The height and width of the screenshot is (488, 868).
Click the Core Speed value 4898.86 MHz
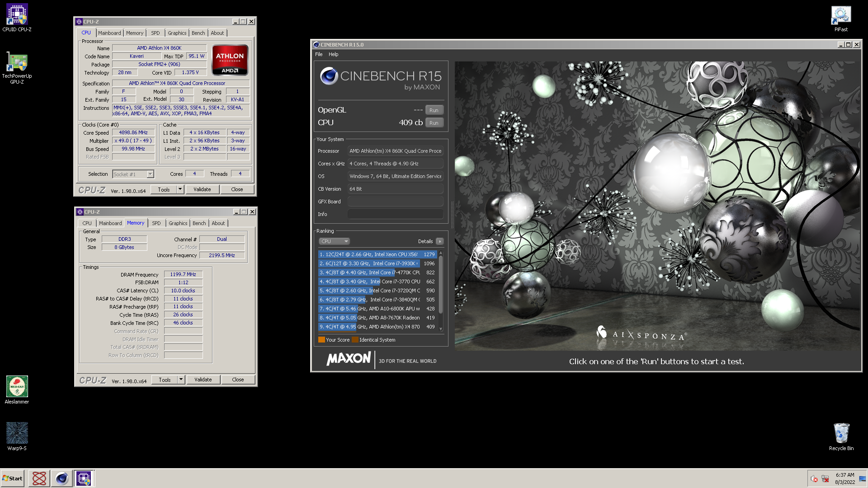[133, 133]
